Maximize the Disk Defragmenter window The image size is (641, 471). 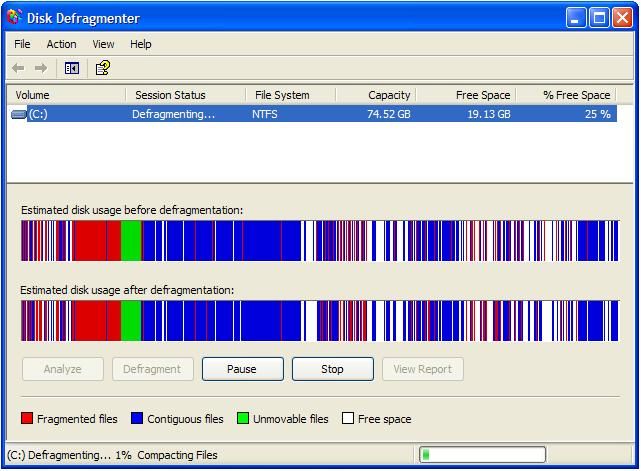point(601,18)
